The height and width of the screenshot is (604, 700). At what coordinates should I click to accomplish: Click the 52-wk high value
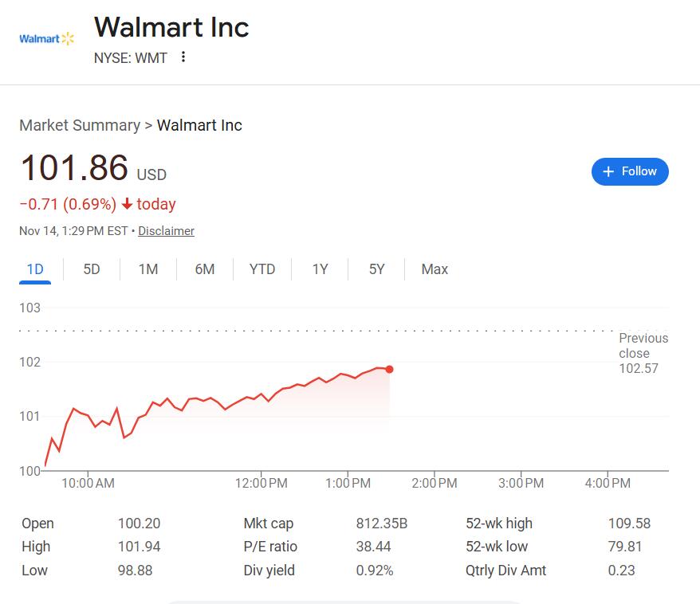(629, 524)
